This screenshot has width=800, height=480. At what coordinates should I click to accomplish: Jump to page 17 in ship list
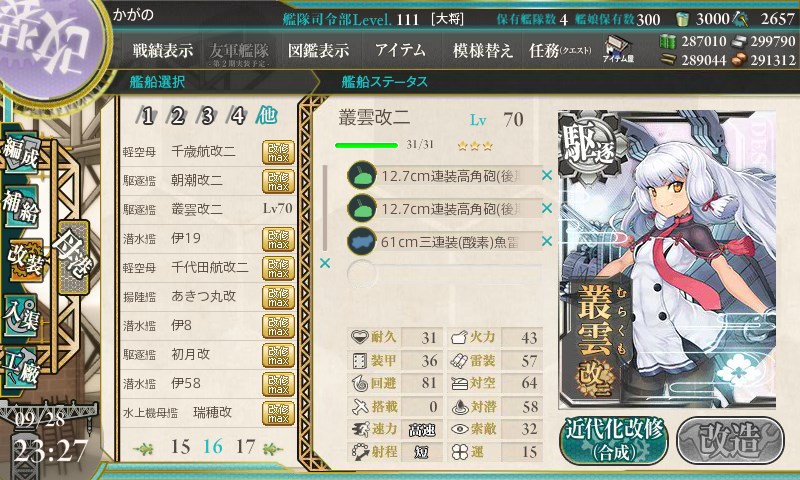pyautogui.click(x=245, y=447)
